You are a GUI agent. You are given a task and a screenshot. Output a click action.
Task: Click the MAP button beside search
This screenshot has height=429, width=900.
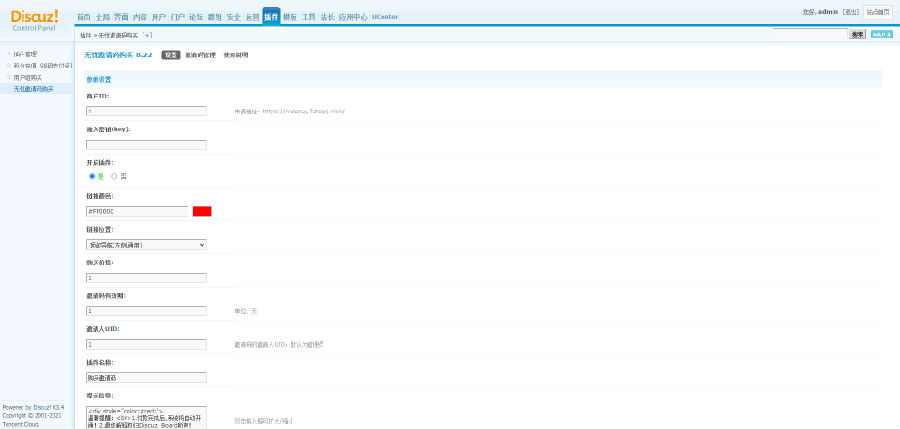[x=882, y=34]
